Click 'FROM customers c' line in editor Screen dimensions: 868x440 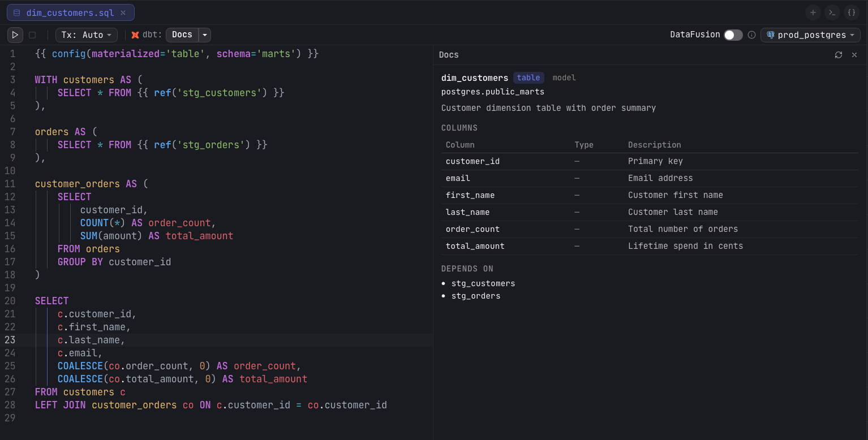(80, 392)
